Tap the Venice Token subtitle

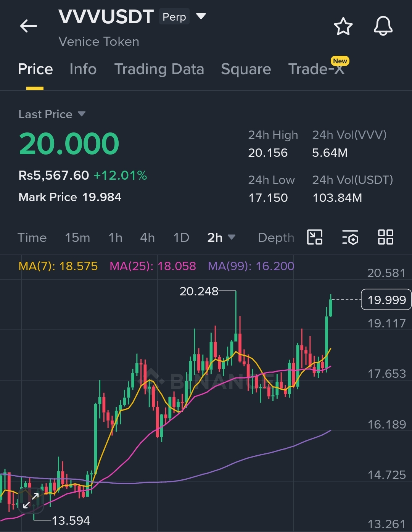[99, 42]
